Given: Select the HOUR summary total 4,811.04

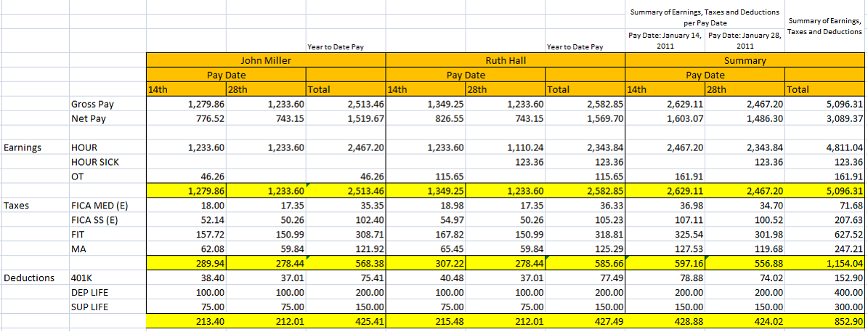Looking at the screenshot, I should (824, 147).
